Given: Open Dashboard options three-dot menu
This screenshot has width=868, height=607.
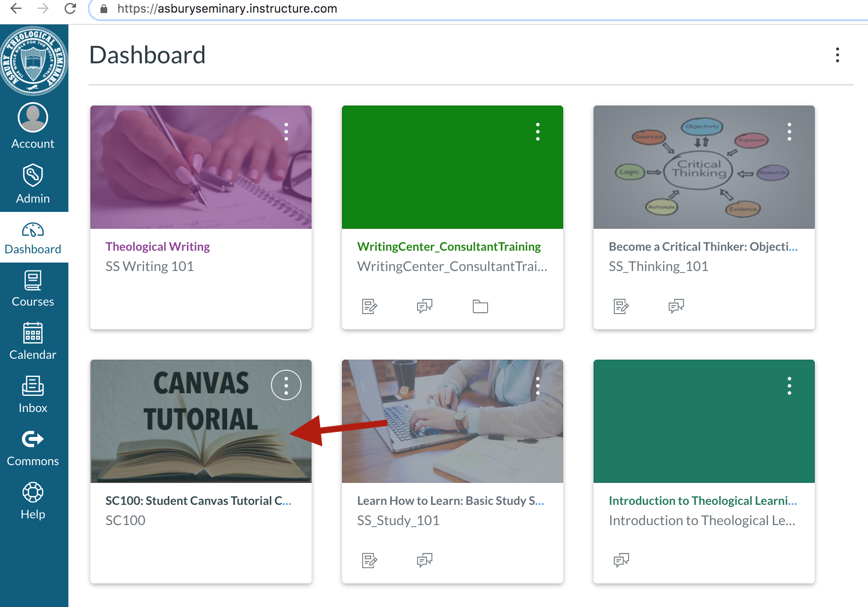Looking at the screenshot, I should point(838,55).
